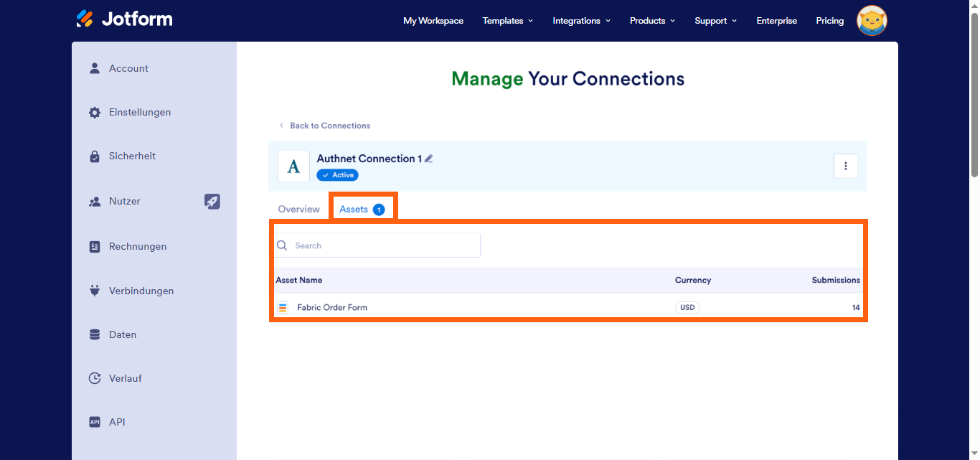Open Daten in the sidebar

coord(123,334)
